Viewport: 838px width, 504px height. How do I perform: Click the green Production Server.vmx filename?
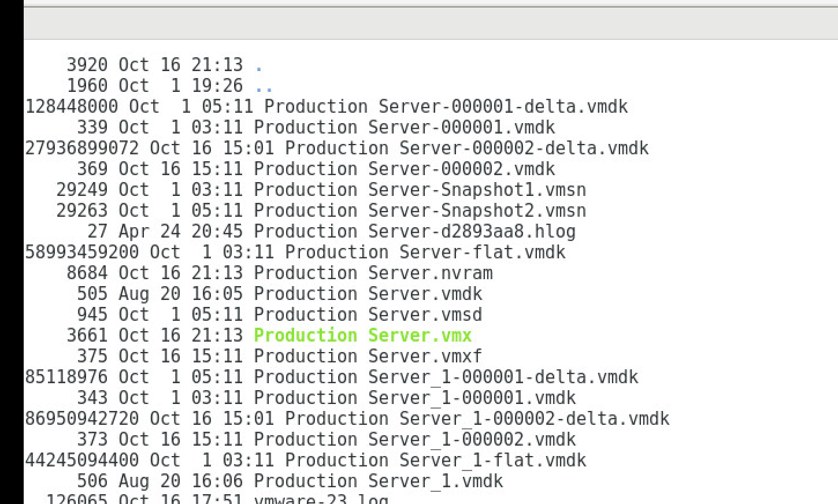click(x=362, y=335)
